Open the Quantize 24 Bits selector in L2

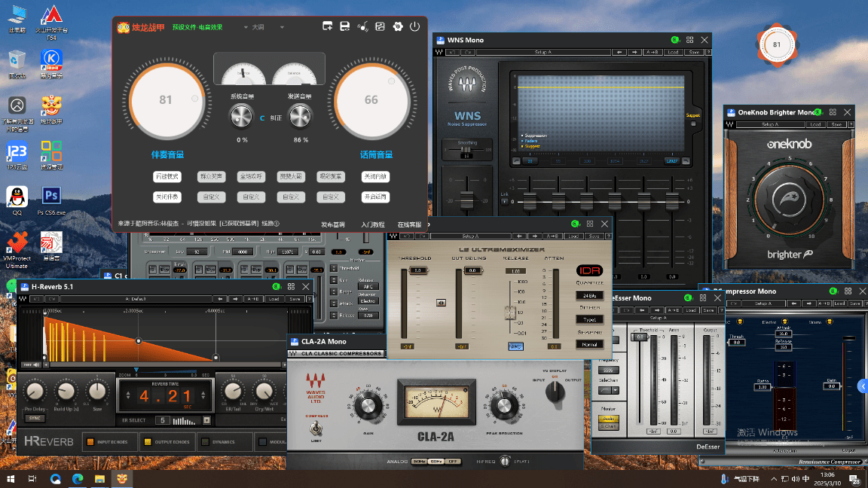pyautogui.click(x=589, y=295)
